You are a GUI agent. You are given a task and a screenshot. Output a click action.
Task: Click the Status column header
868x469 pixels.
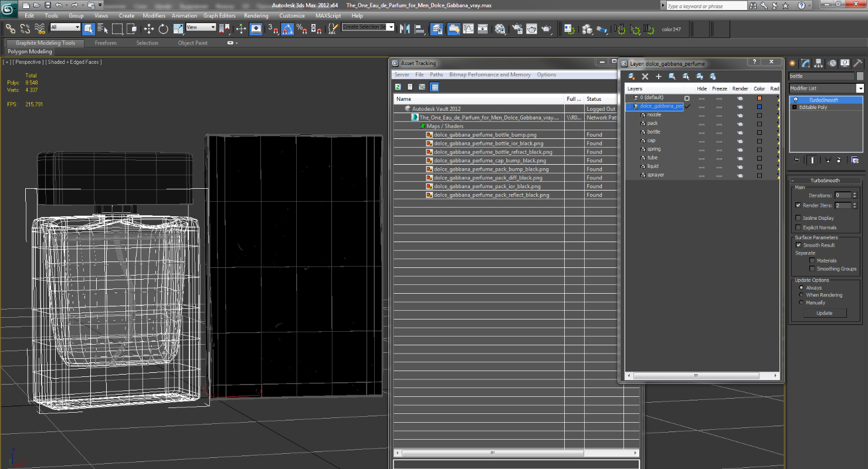(x=601, y=99)
